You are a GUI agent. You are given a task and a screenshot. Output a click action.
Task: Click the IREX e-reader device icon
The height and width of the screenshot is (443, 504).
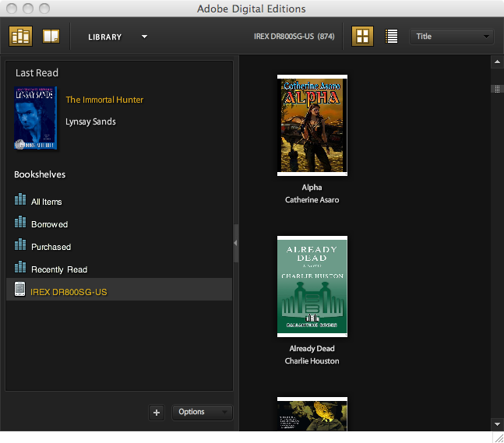(20, 289)
